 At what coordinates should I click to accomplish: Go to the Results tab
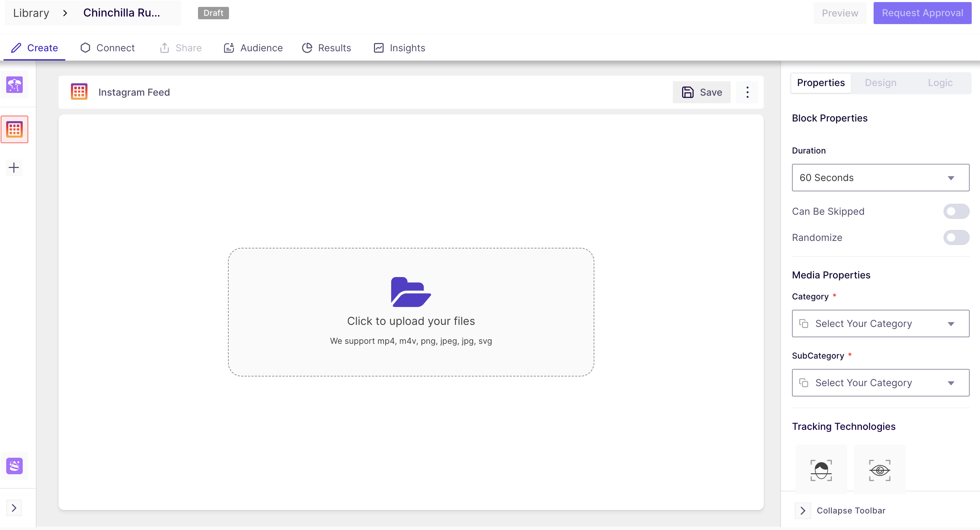pyautogui.click(x=326, y=48)
